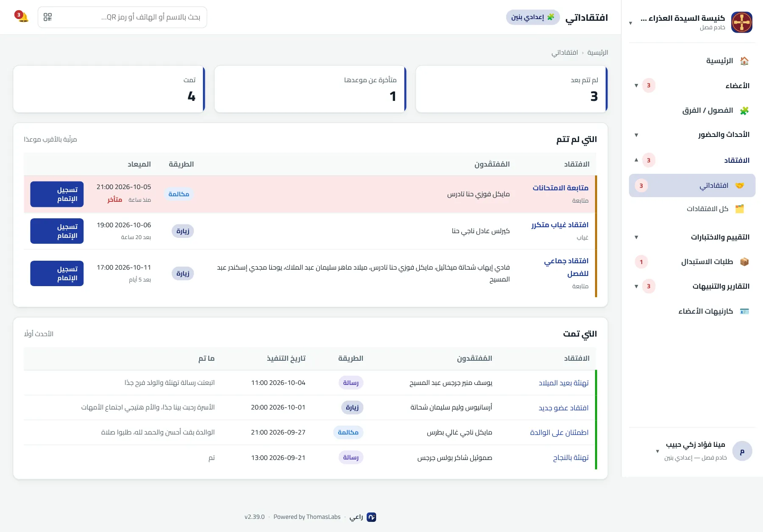Click the user avatar circle م

742,451
